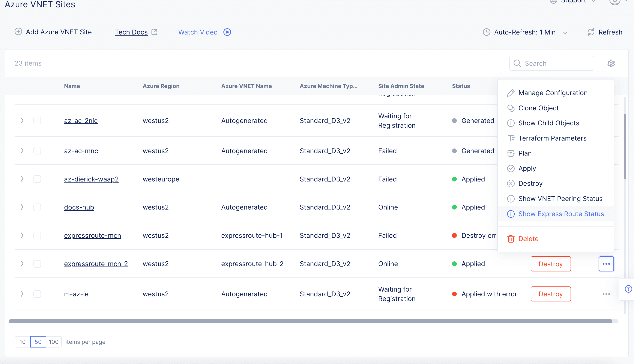Click into the Search input field
The width and height of the screenshot is (634, 364).
(551, 63)
